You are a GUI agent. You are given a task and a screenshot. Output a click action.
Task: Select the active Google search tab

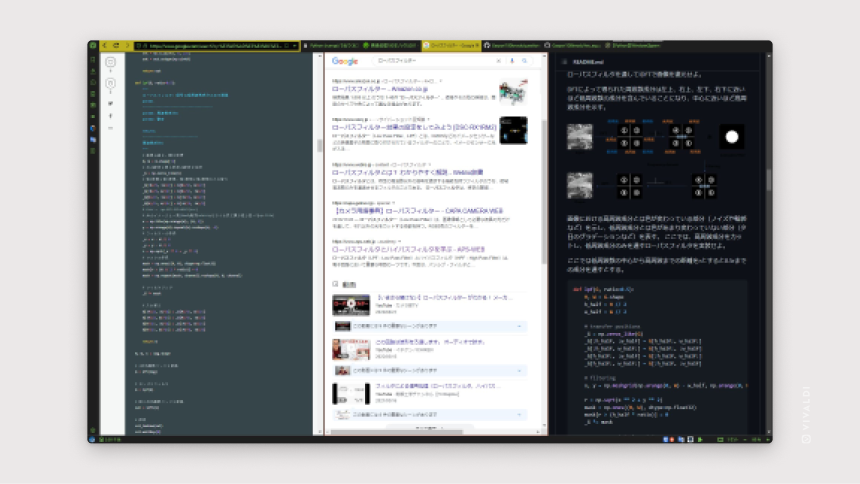(x=451, y=46)
